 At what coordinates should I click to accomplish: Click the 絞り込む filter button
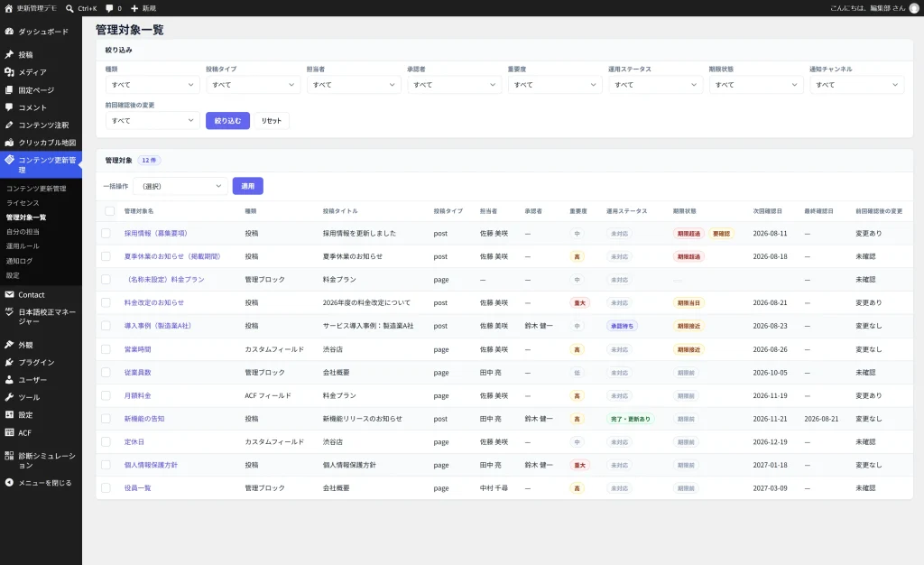227,121
